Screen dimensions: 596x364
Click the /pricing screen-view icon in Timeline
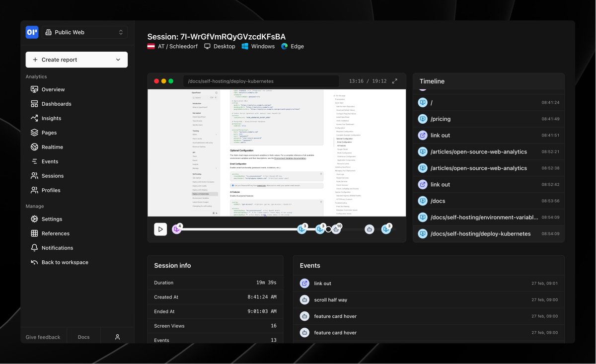[x=423, y=119]
